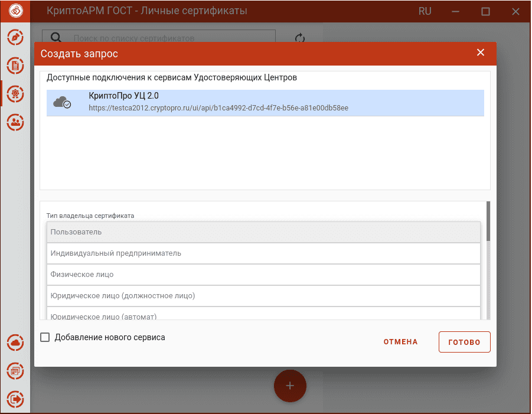Enable the Добавление нового сервиса checkbox
This screenshot has width=532, height=414.
pos(45,337)
